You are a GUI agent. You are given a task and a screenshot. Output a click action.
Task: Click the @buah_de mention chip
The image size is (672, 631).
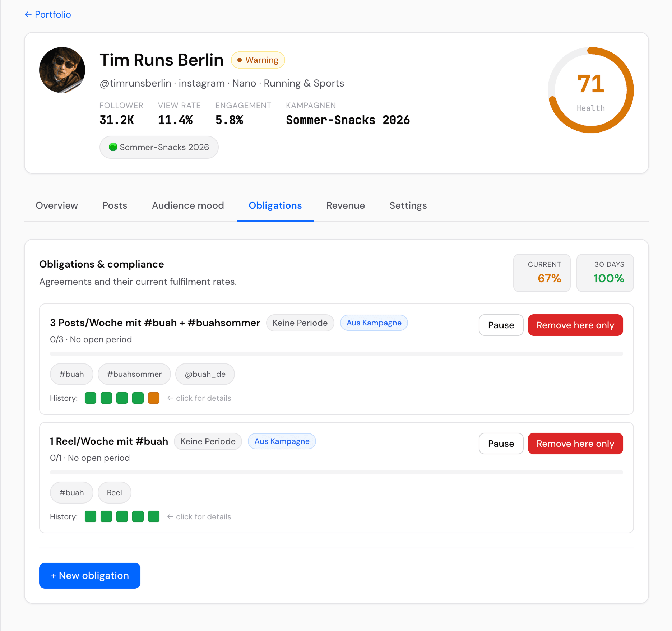(205, 374)
